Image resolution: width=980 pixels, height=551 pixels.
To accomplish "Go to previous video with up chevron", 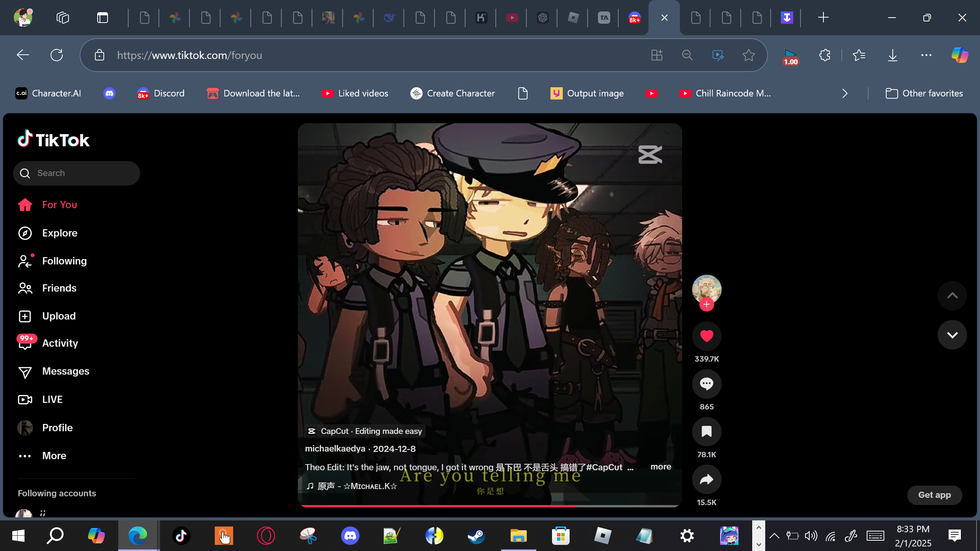I will pyautogui.click(x=952, y=296).
